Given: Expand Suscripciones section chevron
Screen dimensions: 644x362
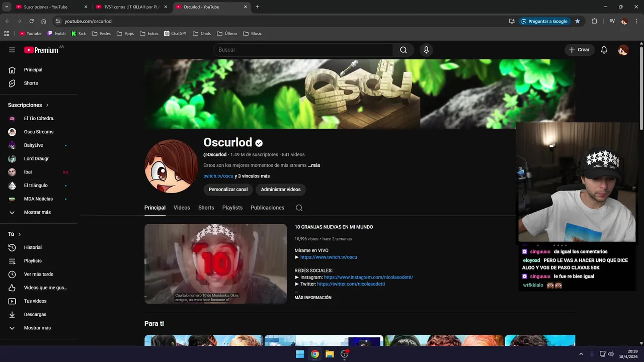Looking at the screenshot, I should click(47, 105).
